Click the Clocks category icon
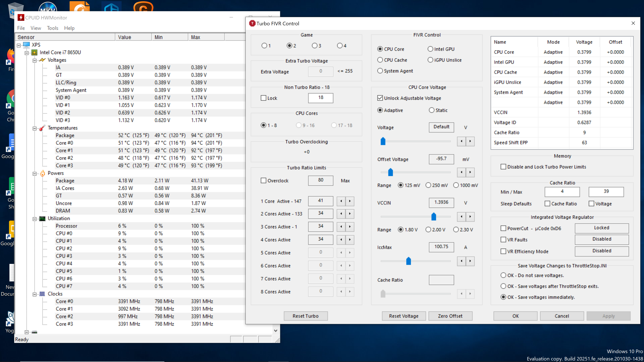The height and width of the screenshot is (362, 644). tap(42, 294)
